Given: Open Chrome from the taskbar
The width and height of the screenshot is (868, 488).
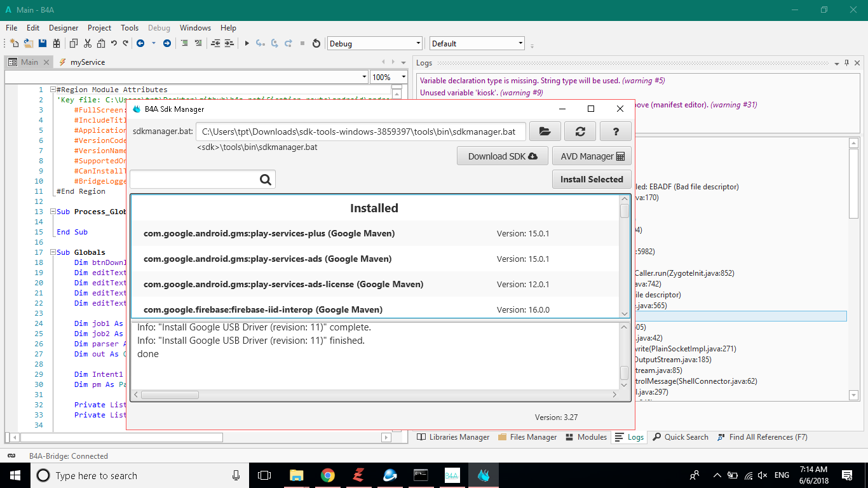Looking at the screenshot, I should coord(328,475).
